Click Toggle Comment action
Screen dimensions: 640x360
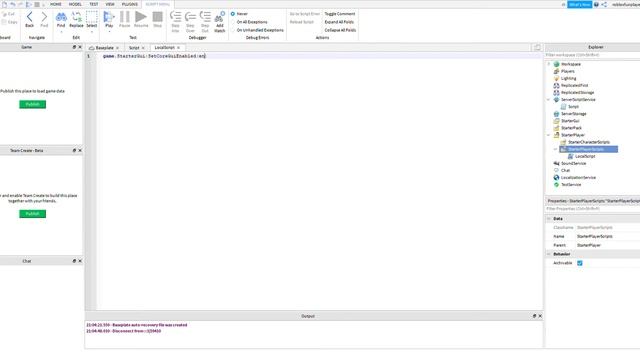[x=340, y=14]
